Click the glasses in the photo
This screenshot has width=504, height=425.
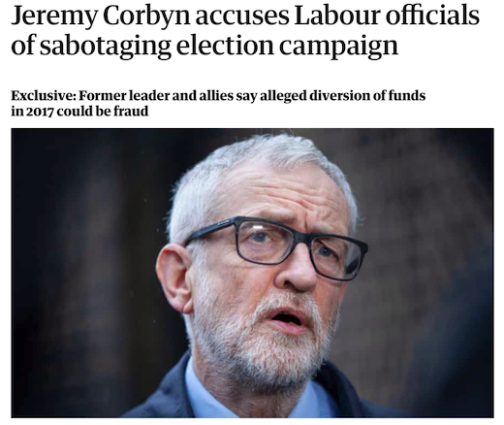[276, 247]
